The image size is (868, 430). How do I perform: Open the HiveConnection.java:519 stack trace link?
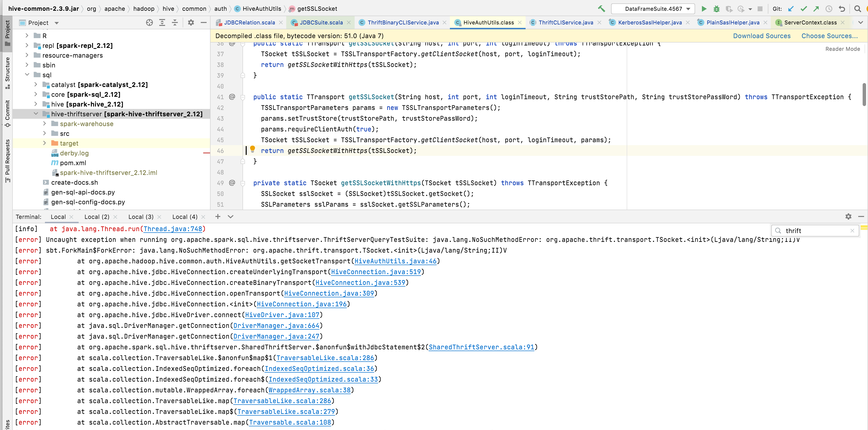[376, 272]
